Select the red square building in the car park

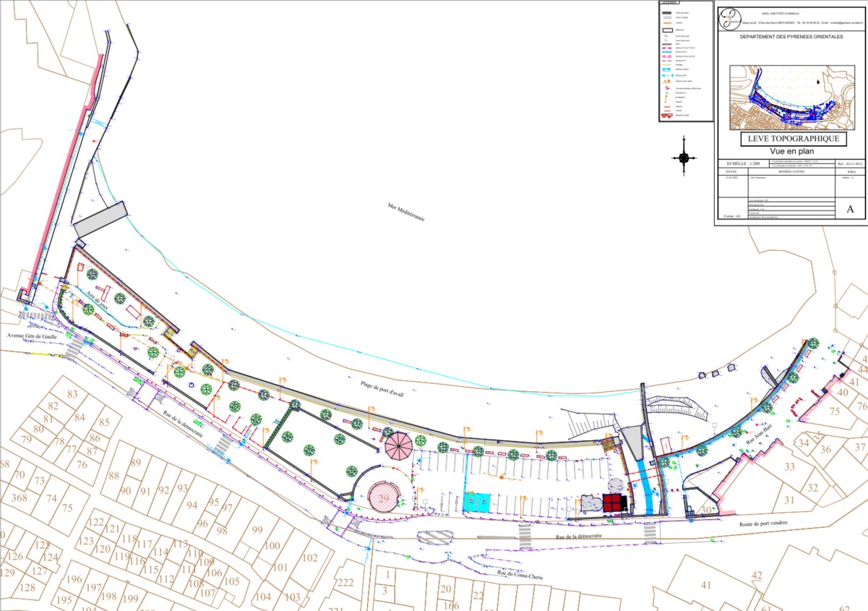[613, 503]
